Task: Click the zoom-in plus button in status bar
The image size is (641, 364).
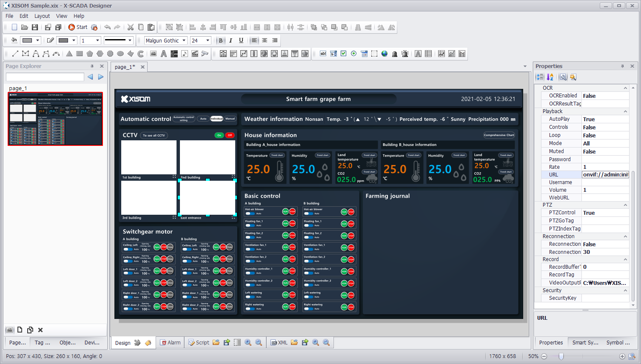Action: point(622,356)
